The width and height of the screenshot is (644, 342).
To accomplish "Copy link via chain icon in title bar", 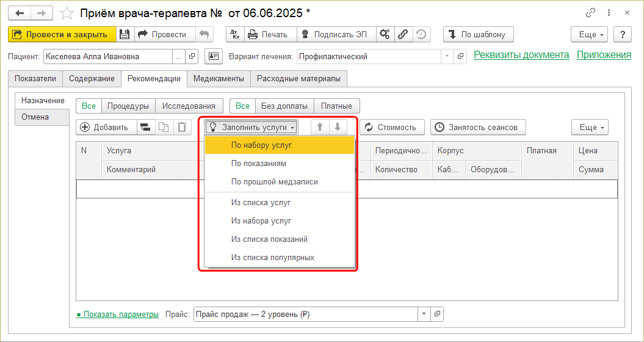I will coord(590,13).
